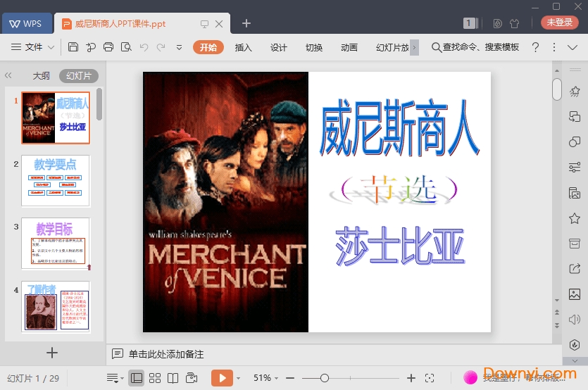Click the linked-boxes icon in right sidebar
Image resolution: width=588 pixels, height=390 pixels.
point(575,117)
